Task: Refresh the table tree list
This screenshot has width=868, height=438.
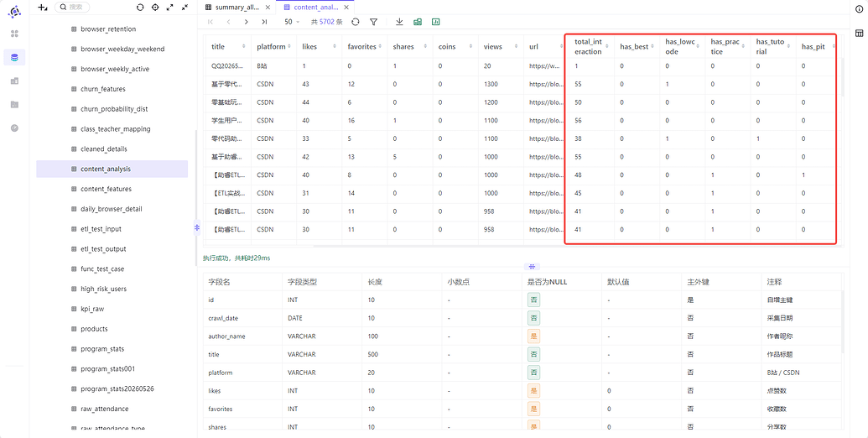Action: tap(140, 8)
